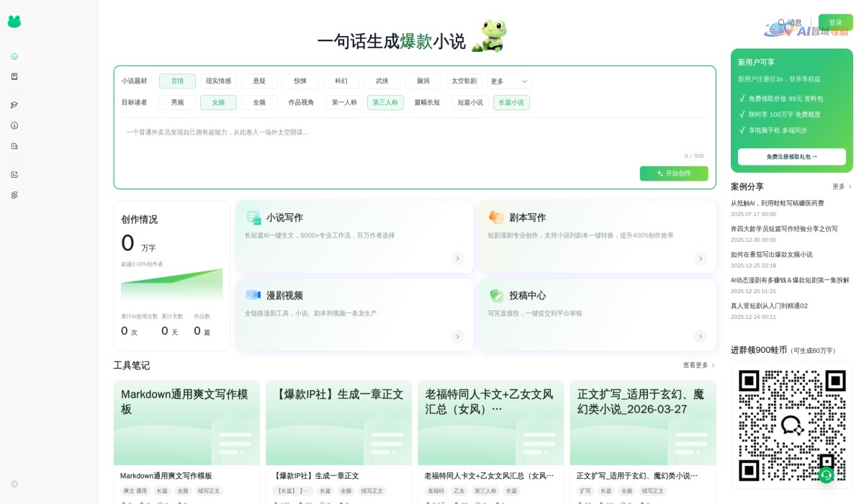Screen dimensions: 864x504
Task: Click the group QR code image
Action: coord(792,426)
